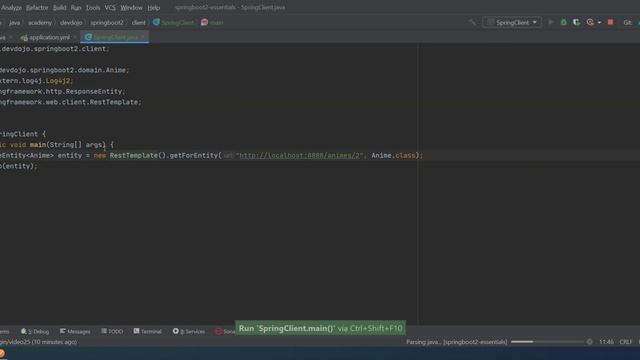Open the Run menu
Screen dimensions: 640x360
tap(76, 8)
